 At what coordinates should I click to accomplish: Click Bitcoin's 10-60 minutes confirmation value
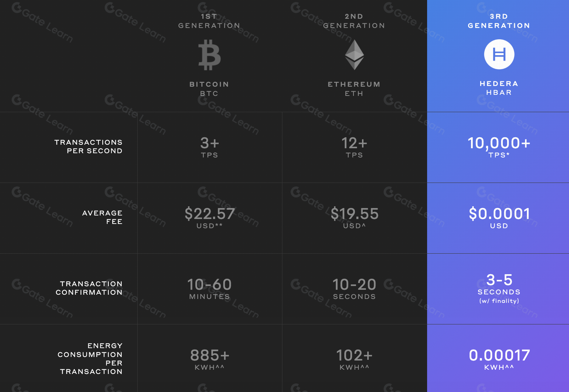click(209, 289)
